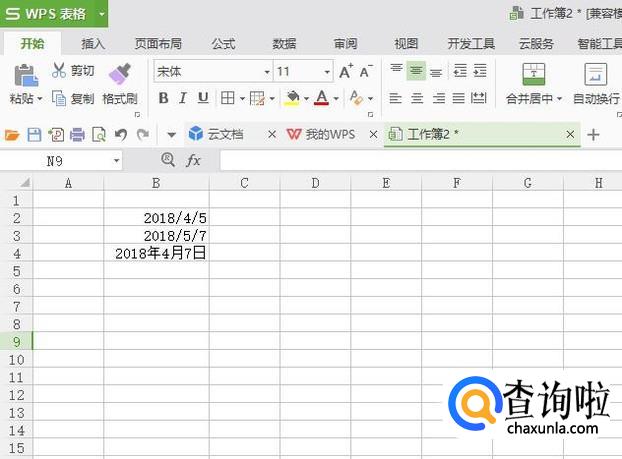Click the formula bar zoom magnifier icon
This screenshot has width=622, height=459.
tap(168, 159)
